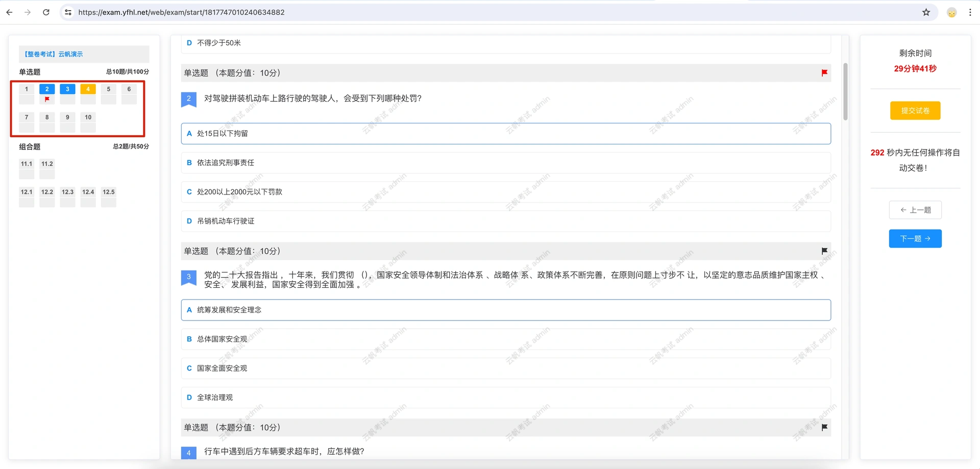Choose option D 吊销机动车行驶证
Viewport: 980px width, 469px height.
coord(506,221)
